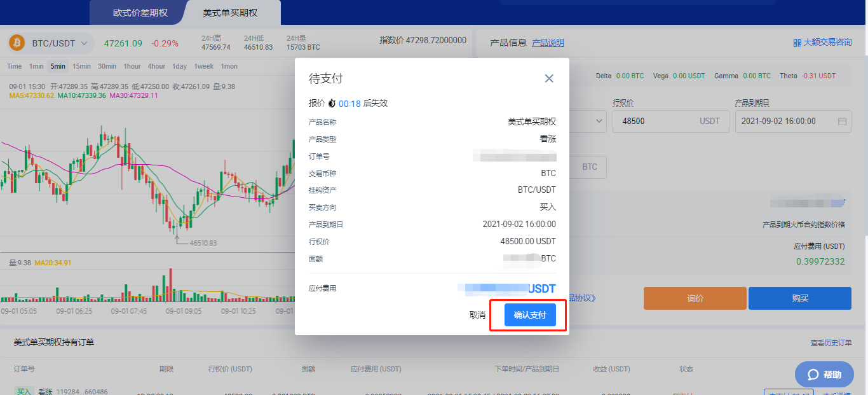
Task: Click the 48500.00 USDT strike value
Action: click(528, 241)
